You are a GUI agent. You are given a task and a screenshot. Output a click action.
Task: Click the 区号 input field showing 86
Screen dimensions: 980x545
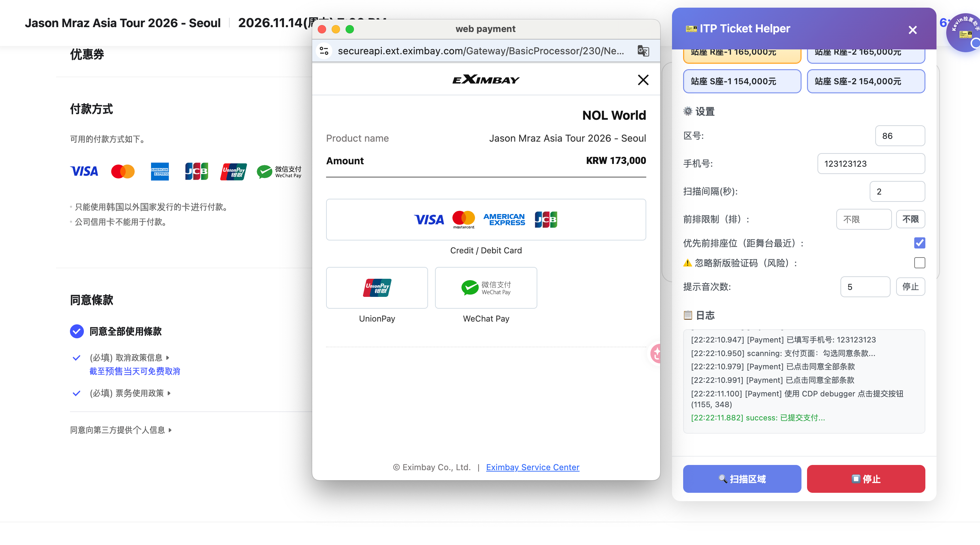tap(900, 136)
